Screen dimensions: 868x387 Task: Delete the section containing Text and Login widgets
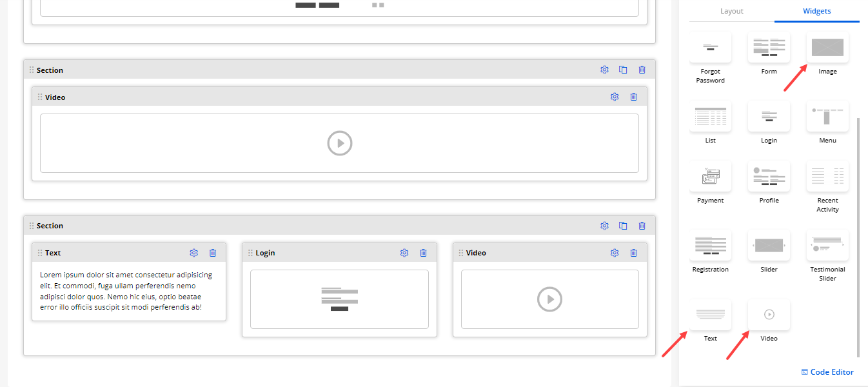pos(642,226)
